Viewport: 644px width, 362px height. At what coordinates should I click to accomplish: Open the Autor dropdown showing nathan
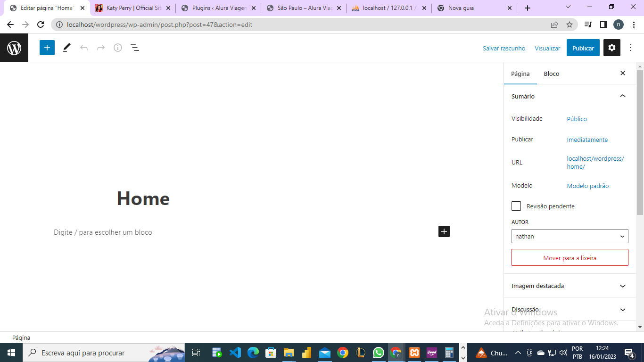(x=570, y=236)
